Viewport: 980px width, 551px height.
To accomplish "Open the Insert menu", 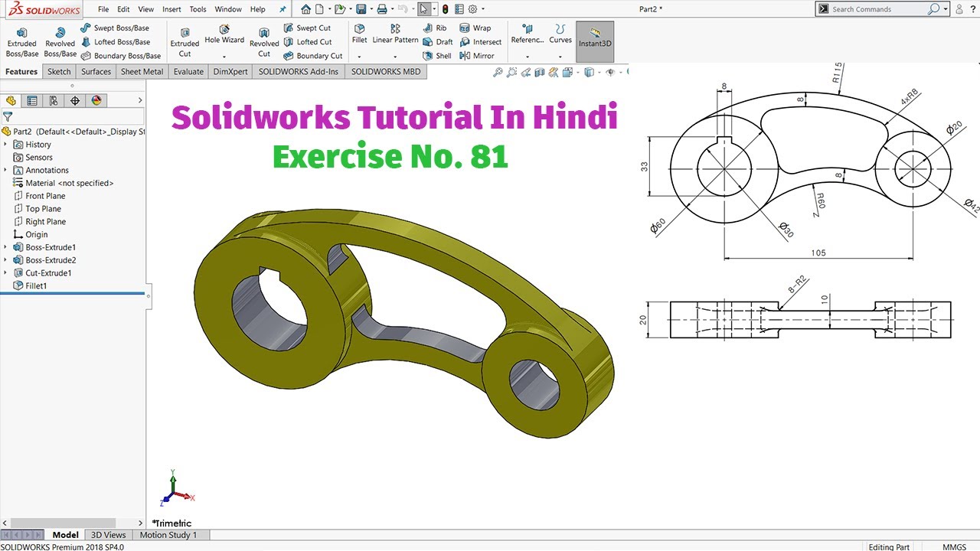I will [171, 9].
